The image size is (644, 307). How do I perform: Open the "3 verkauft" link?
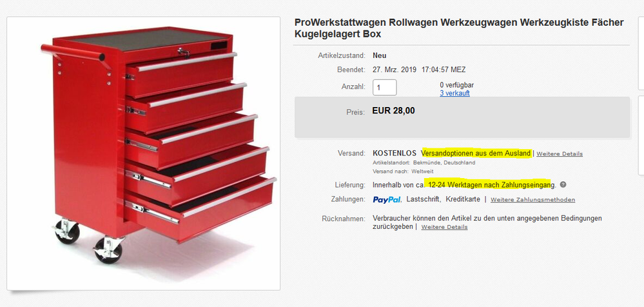[x=454, y=94]
